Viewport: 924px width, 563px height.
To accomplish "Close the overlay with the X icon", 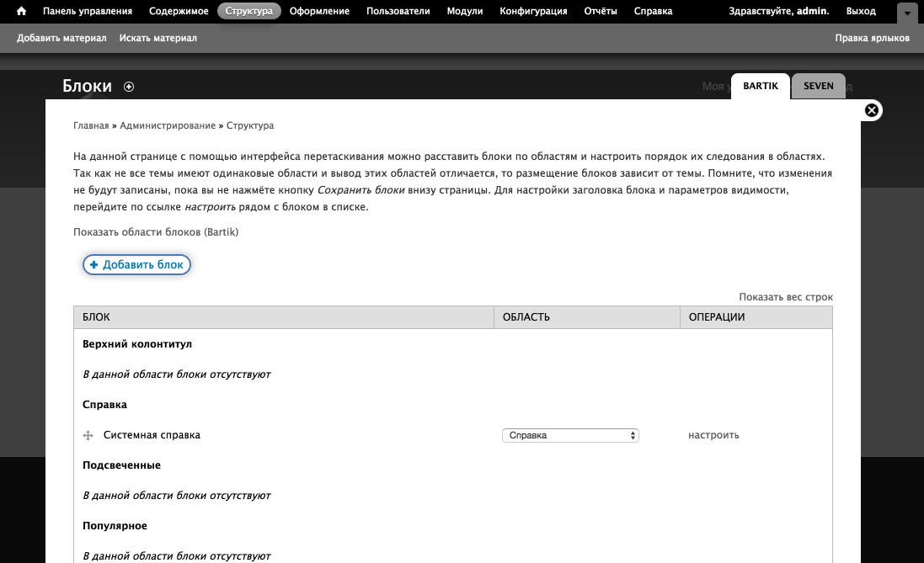I will 872,110.
